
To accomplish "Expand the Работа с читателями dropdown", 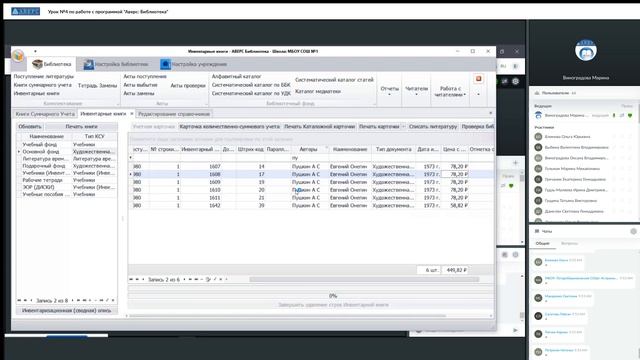I will point(450,91).
